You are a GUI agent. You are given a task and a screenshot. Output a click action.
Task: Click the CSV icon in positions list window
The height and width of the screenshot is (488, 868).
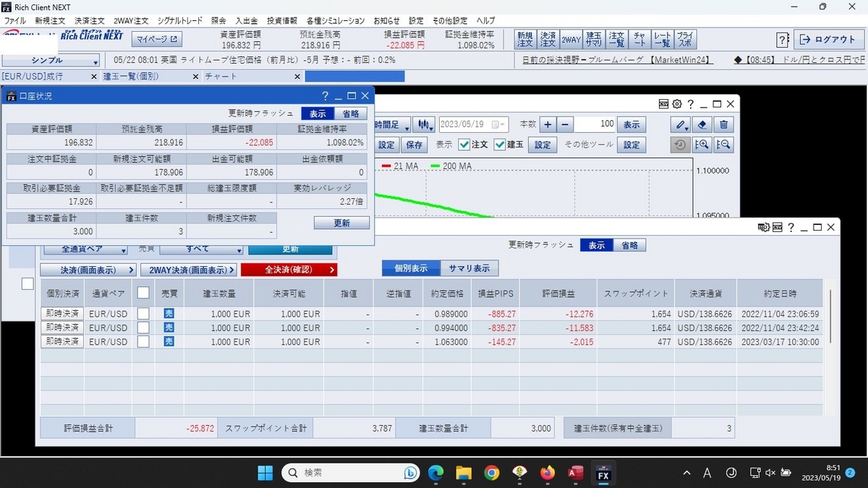[778, 227]
